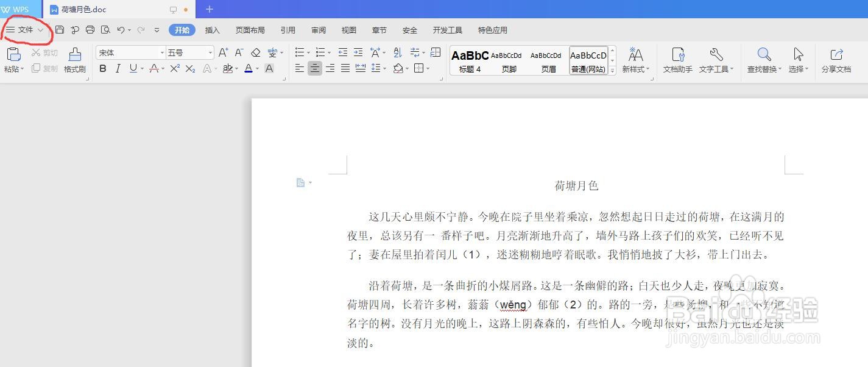The width and height of the screenshot is (868, 367).
Task: Toggle italic formatting
Action: 117,68
